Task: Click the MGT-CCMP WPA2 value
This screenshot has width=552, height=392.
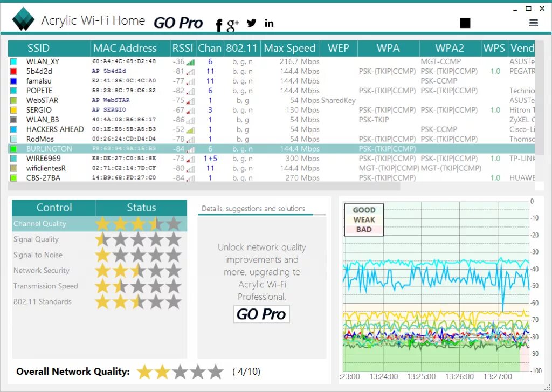Action: [441, 61]
